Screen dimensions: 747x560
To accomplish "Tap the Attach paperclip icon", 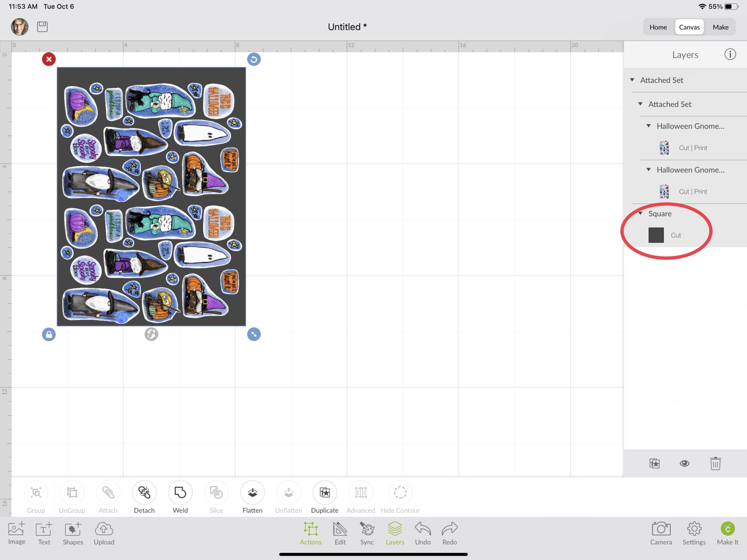I will (108, 493).
